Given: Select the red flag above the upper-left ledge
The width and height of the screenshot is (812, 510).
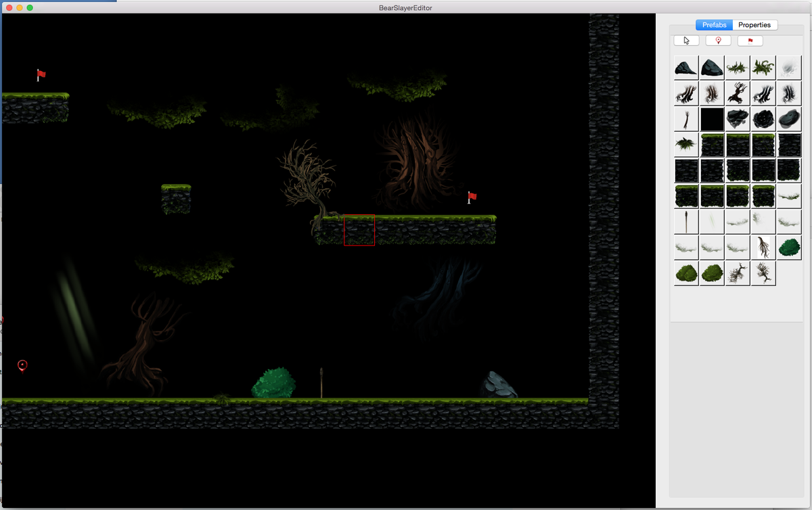Looking at the screenshot, I should (41, 74).
